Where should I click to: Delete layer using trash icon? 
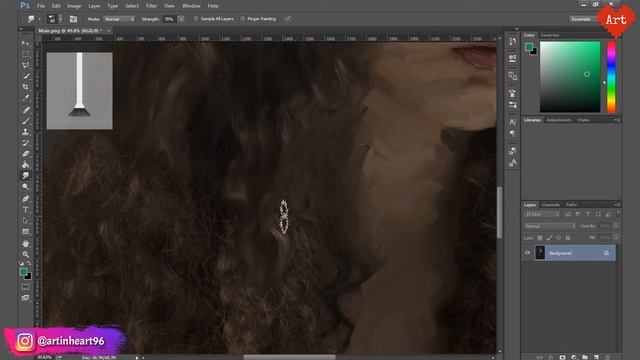click(x=607, y=357)
